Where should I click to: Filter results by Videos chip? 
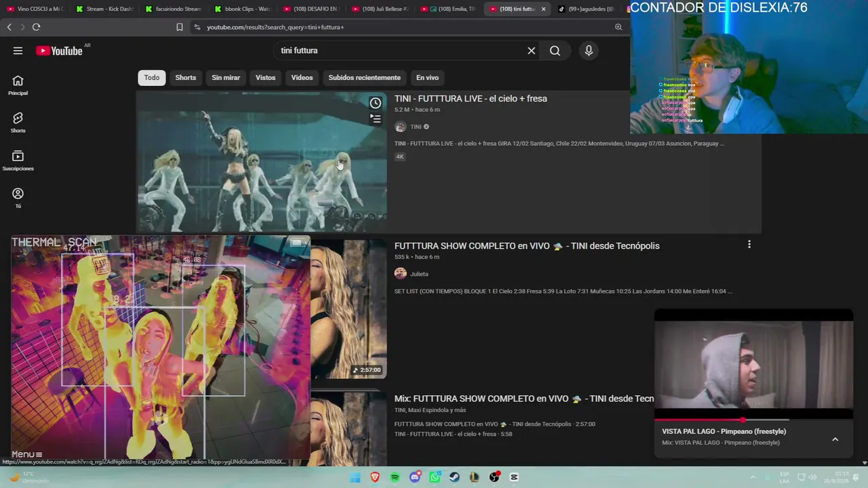302,77
